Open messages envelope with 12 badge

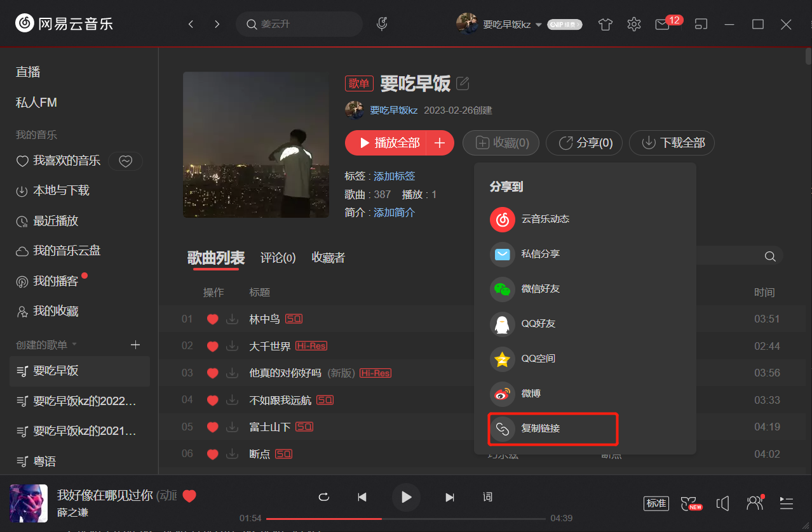click(663, 24)
